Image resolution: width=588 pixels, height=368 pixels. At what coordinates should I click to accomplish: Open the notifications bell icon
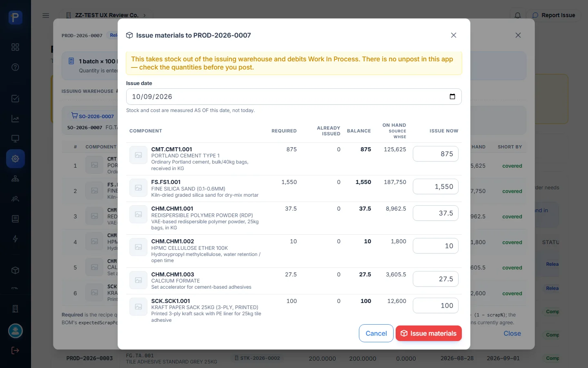pyautogui.click(x=517, y=16)
